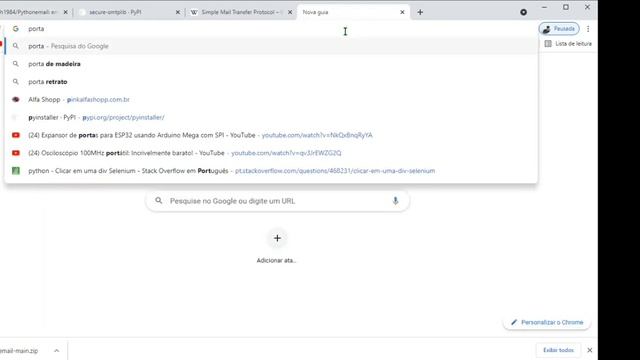Open Expansor de portas ESP32 YouTube suggestion
Image resolution: width=640 pixels, height=360 pixels.
pyautogui.click(x=271, y=135)
